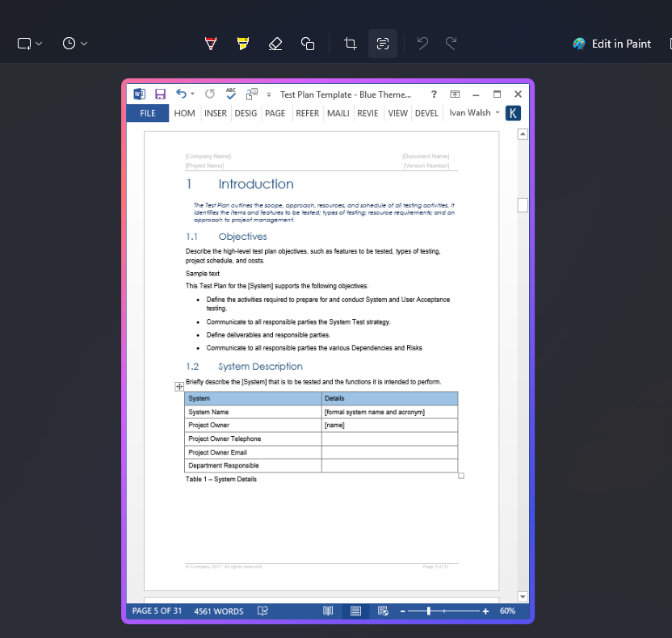This screenshot has width=672, height=638.
Task: Switch to Print Layout view
Action: coord(355,611)
